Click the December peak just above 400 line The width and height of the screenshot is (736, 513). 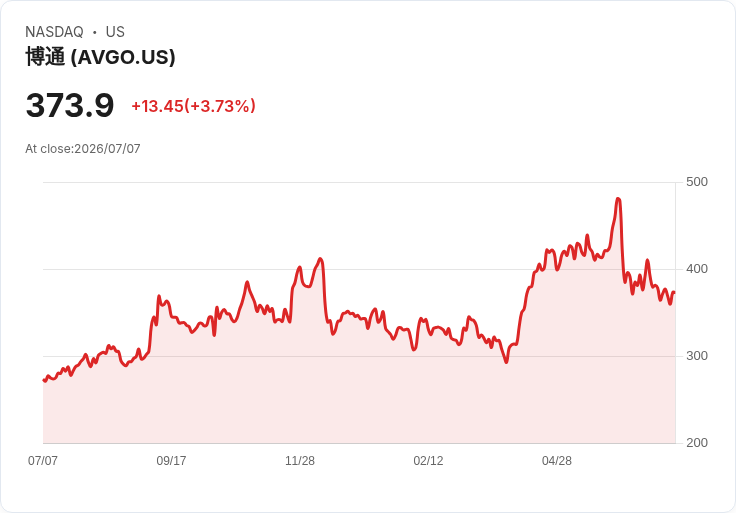point(321,259)
